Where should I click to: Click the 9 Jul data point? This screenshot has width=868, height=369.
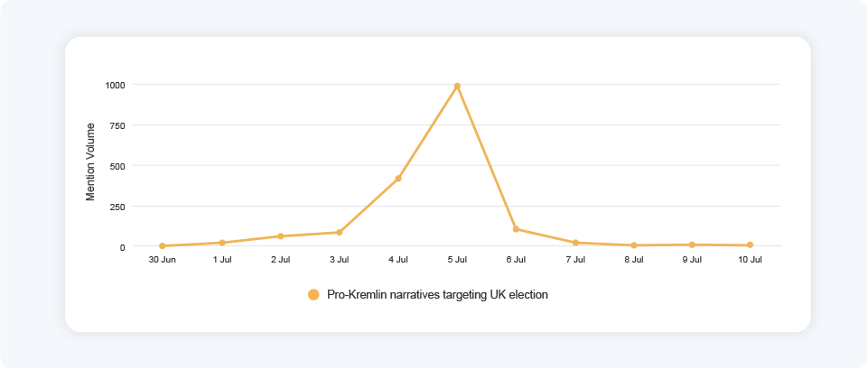point(692,244)
